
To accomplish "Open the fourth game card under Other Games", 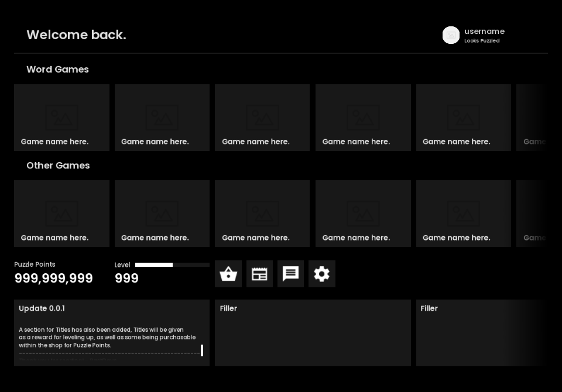I will coord(363,214).
